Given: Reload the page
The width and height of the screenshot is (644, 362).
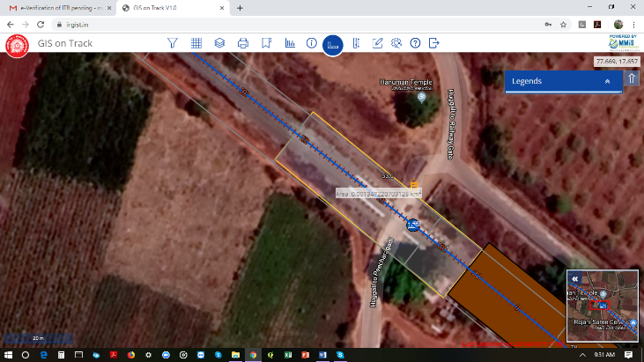Looking at the screenshot, I should [x=41, y=25].
